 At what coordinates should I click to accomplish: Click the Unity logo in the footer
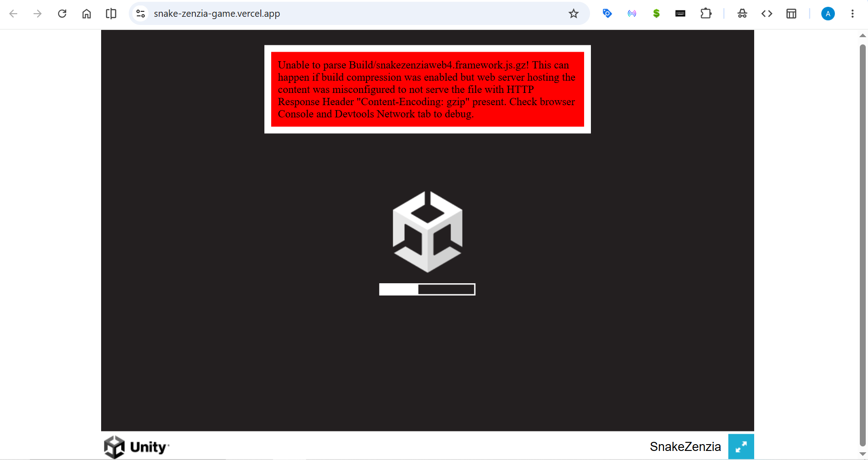point(137,447)
